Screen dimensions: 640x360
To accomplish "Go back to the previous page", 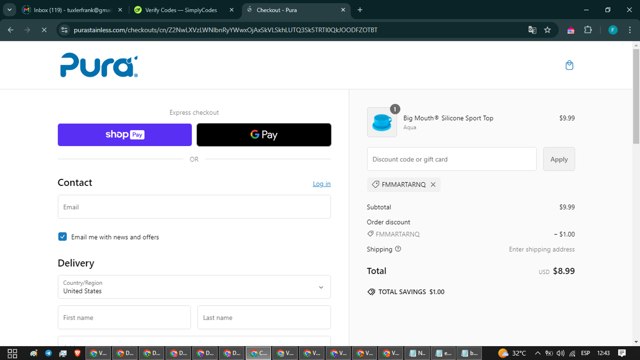I will 11,30.
